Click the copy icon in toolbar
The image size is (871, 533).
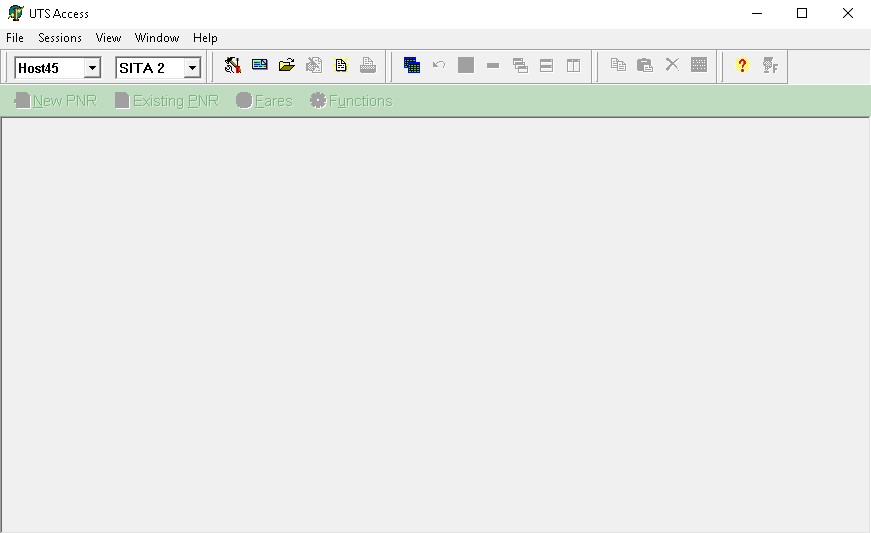(x=618, y=65)
